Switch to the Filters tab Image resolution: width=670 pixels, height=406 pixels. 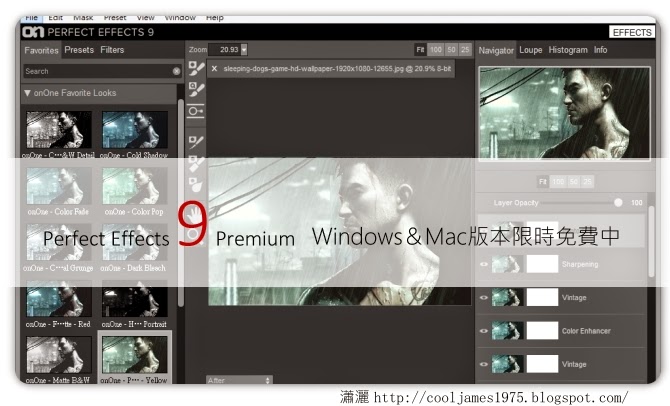coord(112,50)
